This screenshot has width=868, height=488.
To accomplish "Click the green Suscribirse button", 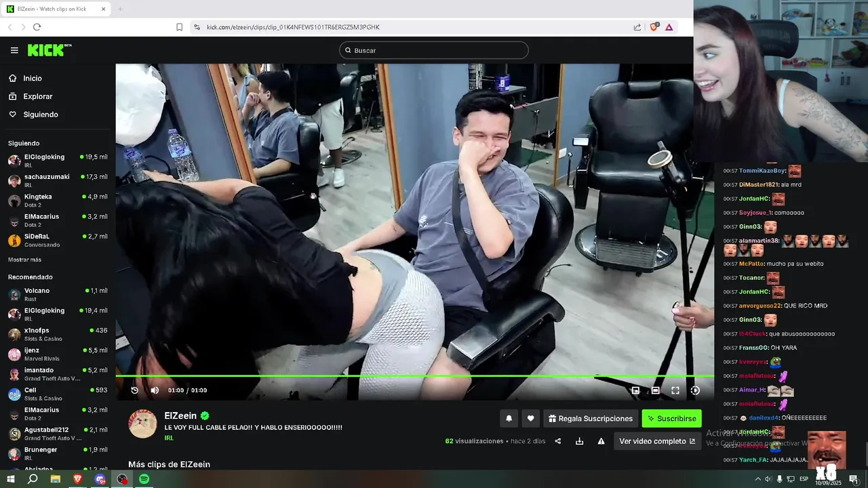I will [x=672, y=419].
